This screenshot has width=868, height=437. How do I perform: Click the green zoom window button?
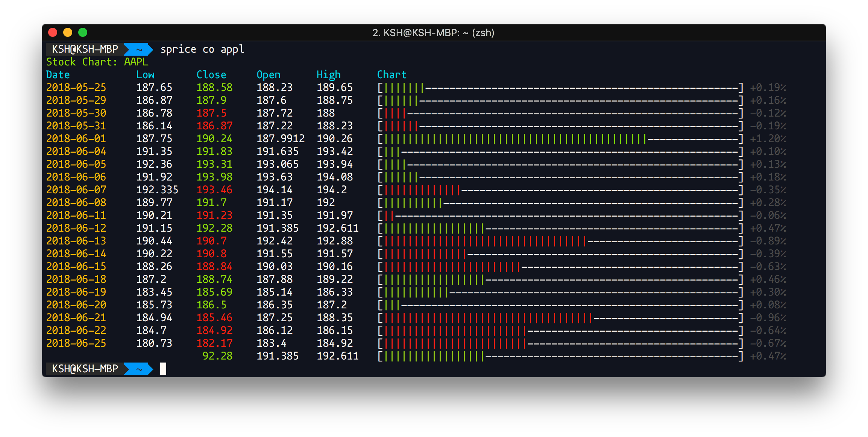83,32
